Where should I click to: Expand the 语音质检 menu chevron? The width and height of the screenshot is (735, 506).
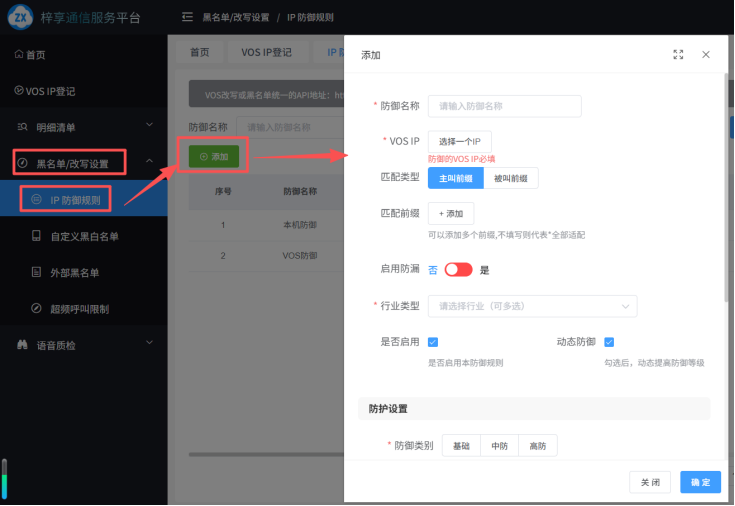point(150,343)
